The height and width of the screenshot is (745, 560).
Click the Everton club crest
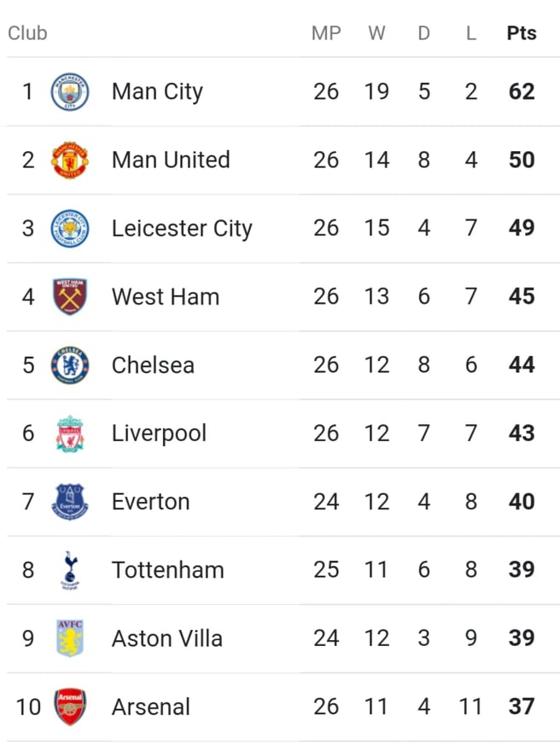click(x=70, y=502)
